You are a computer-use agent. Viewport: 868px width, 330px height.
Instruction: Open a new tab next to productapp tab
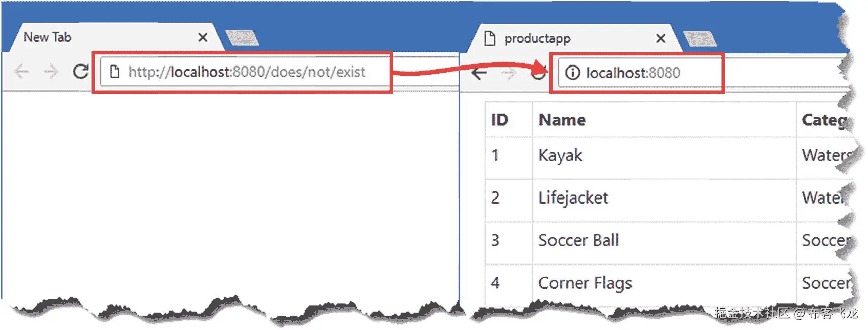coord(700,39)
